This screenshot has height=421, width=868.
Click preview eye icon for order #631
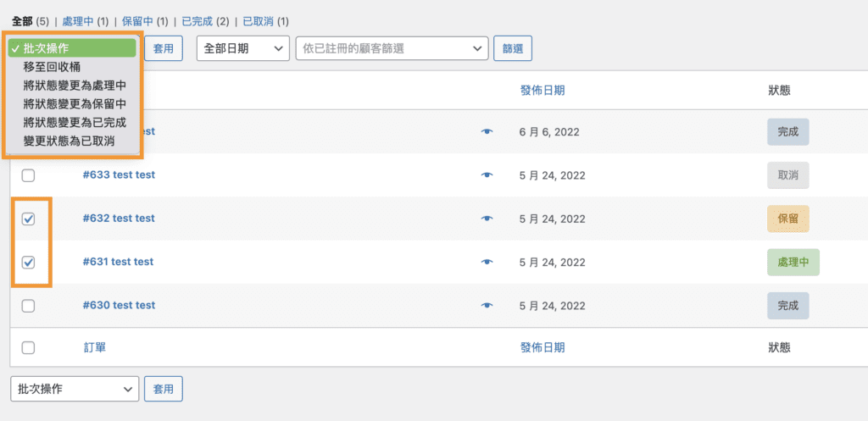click(487, 263)
